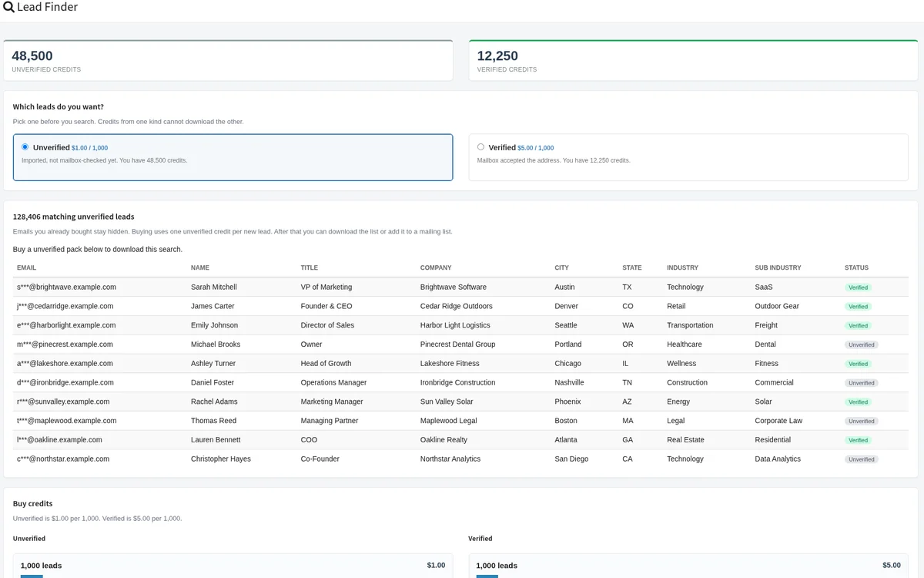Click the city San Diego
Screen dimensions: 924x578
(571, 459)
